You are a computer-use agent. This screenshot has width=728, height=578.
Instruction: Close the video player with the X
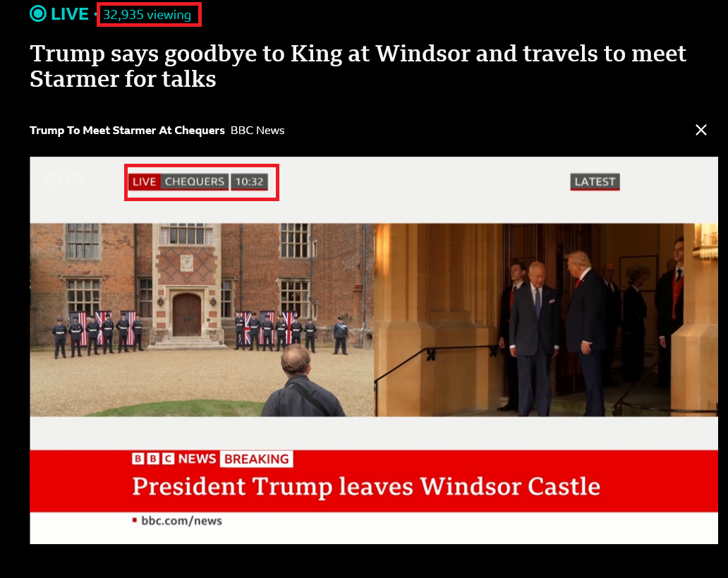[x=701, y=130]
